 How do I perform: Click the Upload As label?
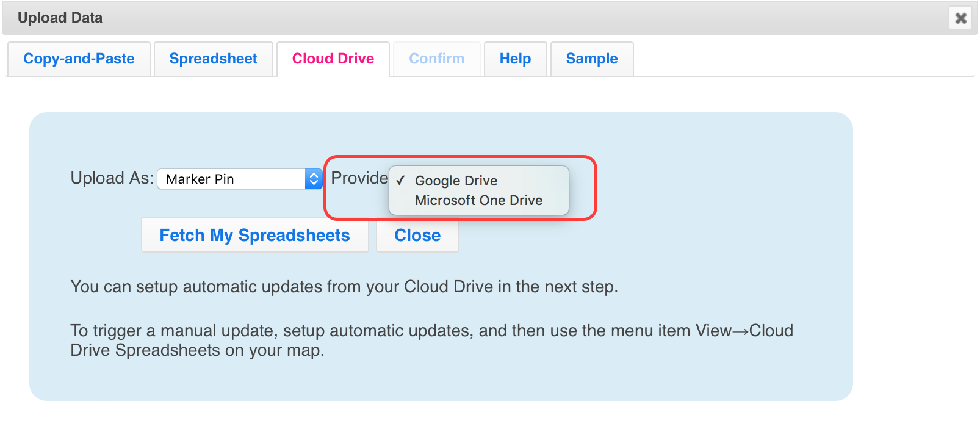(112, 178)
